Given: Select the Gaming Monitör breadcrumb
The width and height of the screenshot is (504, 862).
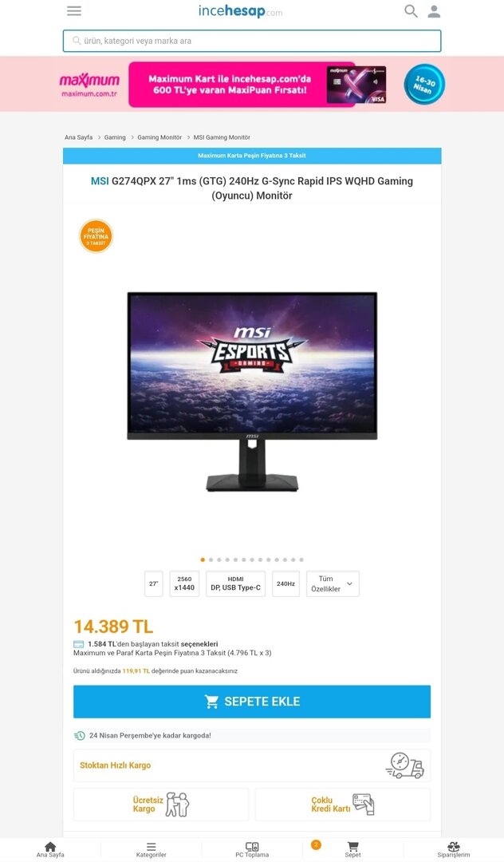Looking at the screenshot, I should pyautogui.click(x=159, y=137).
